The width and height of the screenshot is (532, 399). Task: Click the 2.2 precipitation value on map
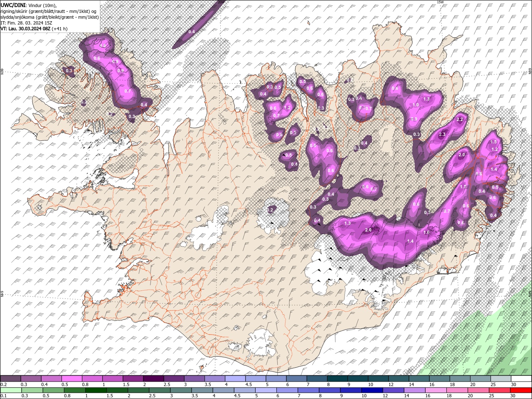point(460,119)
